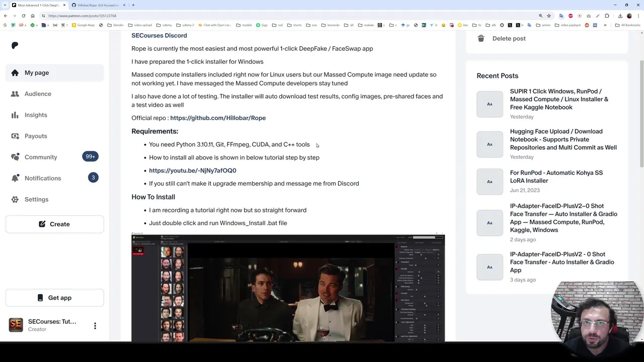Click the zoom magnifier icon in address bar

coord(541,16)
